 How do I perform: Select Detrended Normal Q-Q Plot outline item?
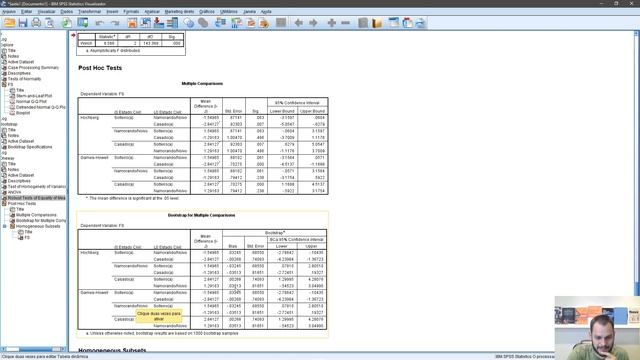pyautogui.click(x=41, y=107)
